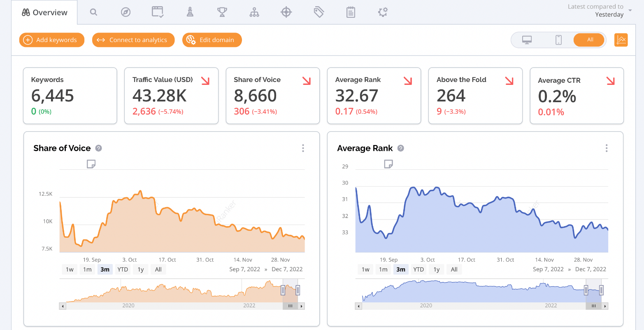Open the chess pawn competitors tab
644x330 pixels.
coord(190,12)
